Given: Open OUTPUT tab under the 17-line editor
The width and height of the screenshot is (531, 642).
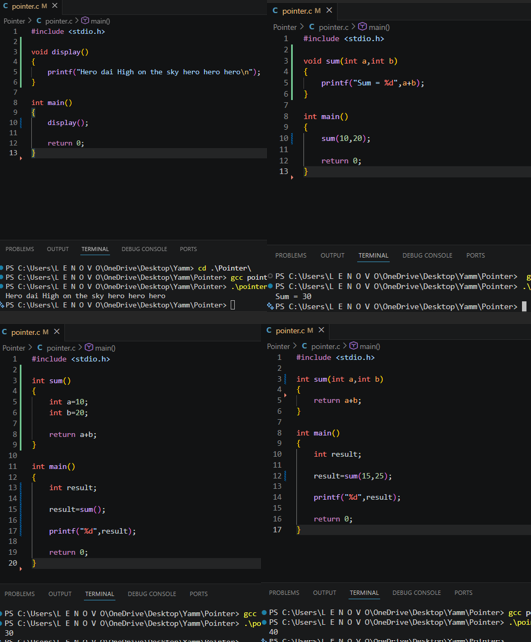Looking at the screenshot, I should (325, 592).
